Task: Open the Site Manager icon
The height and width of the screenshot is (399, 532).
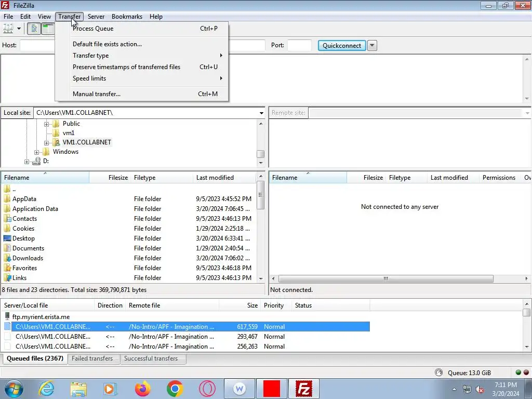Action: [x=8, y=29]
